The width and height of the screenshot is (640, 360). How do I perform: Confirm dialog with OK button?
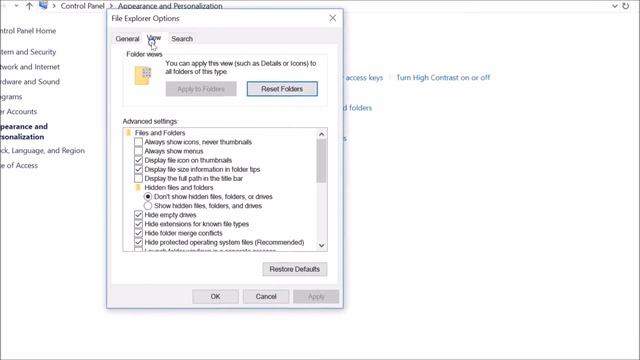(x=216, y=296)
